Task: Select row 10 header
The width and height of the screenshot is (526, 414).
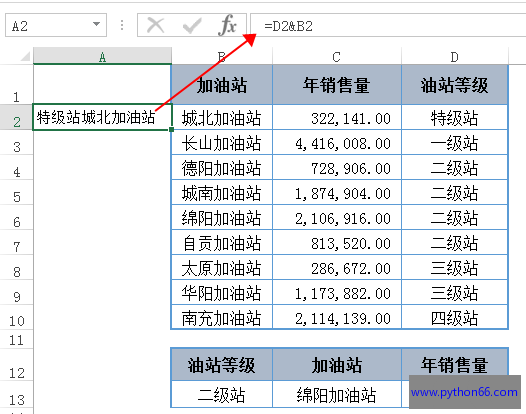Action: (16, 317)
